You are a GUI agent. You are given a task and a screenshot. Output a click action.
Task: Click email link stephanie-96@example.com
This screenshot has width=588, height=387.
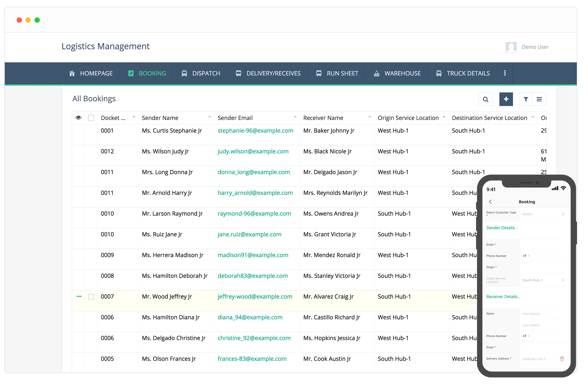pos(255,131)
